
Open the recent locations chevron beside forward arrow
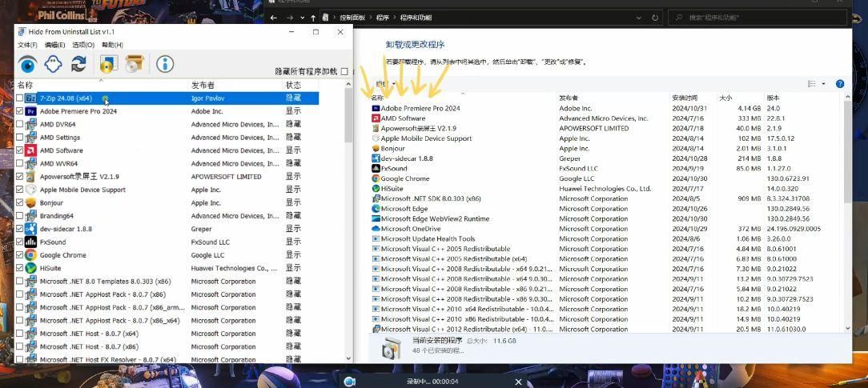(302, 18)
